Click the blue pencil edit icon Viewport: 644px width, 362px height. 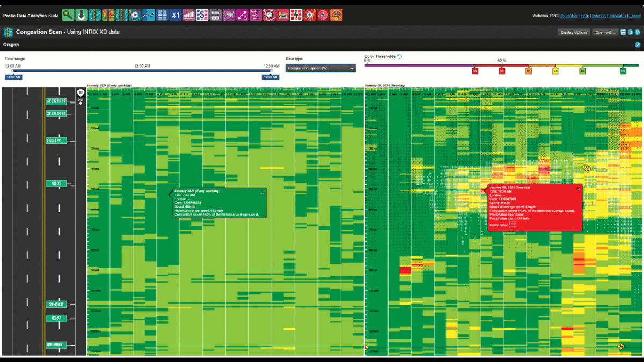pos(638,45)
